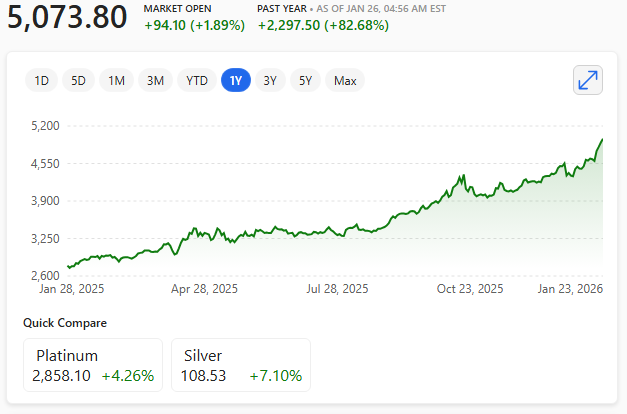
Task: Click the active 1Y range pill
Action: [236, 80]
